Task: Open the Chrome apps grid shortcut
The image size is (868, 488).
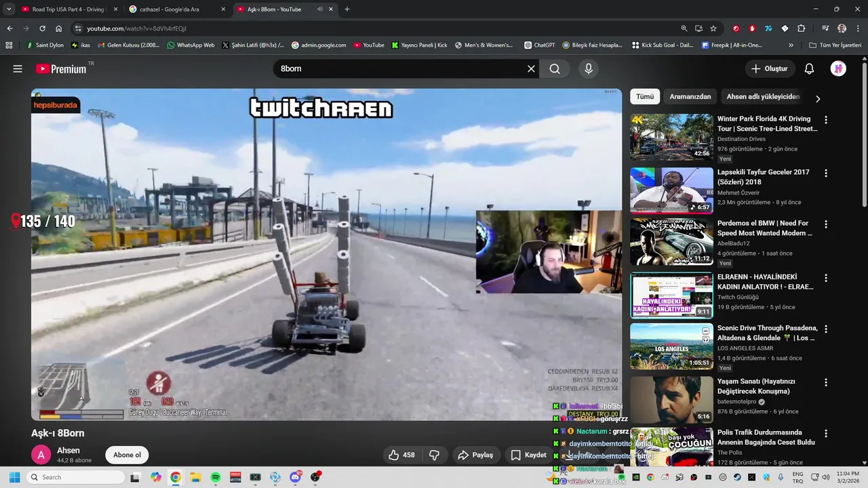Action: coord(9,45)
